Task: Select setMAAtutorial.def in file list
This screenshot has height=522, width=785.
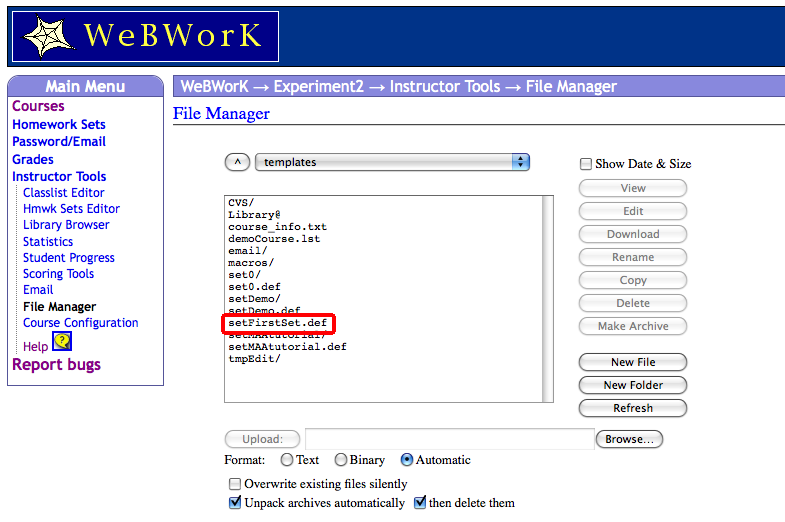Action: [287, 347]
